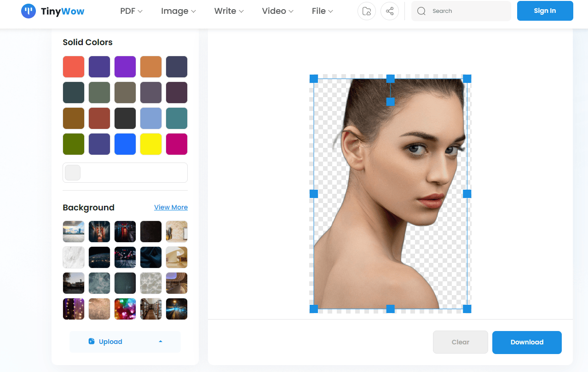Click the Download button
588x372 pixels.
point(527,342)
